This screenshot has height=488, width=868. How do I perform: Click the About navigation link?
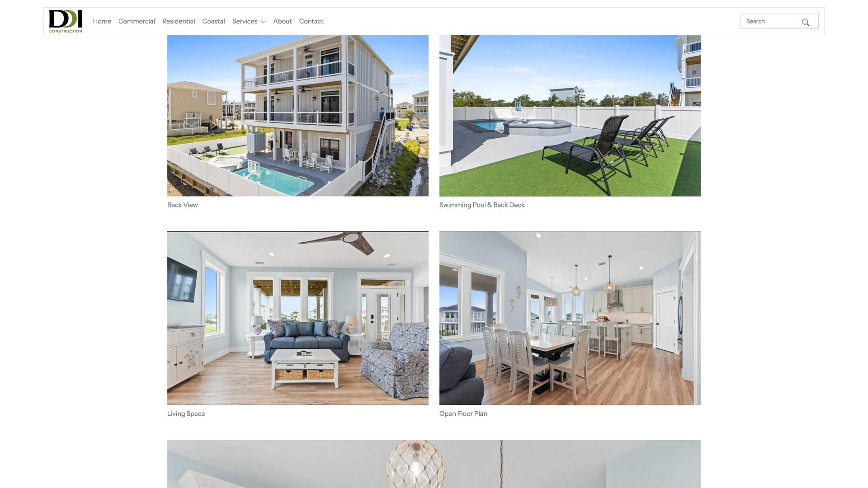pos(283,21)
